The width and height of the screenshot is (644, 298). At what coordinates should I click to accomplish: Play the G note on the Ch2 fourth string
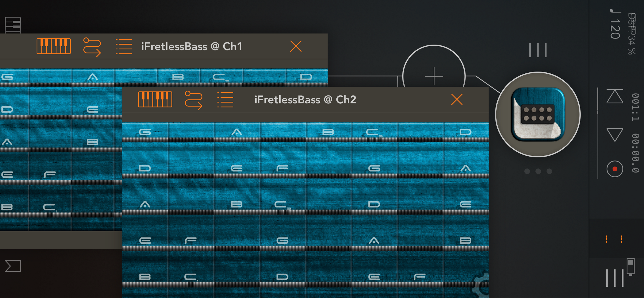coord(282,240)
